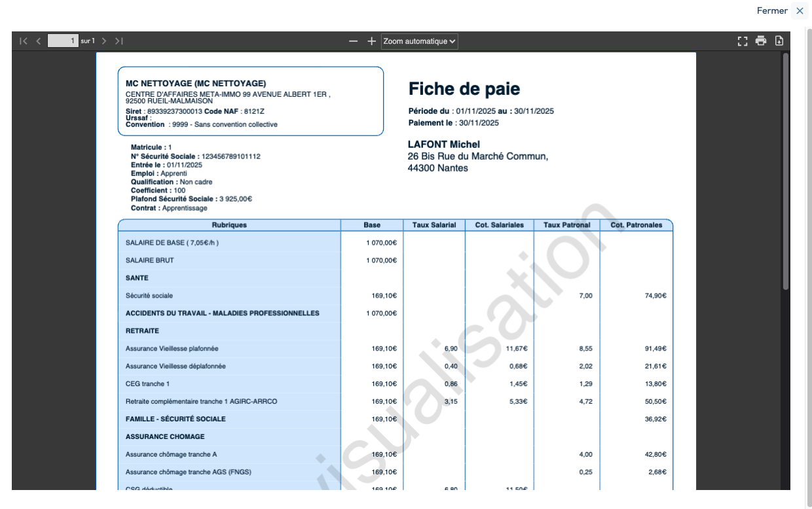Select the SALAIRE BRUT row label

(x=150, y=260)
